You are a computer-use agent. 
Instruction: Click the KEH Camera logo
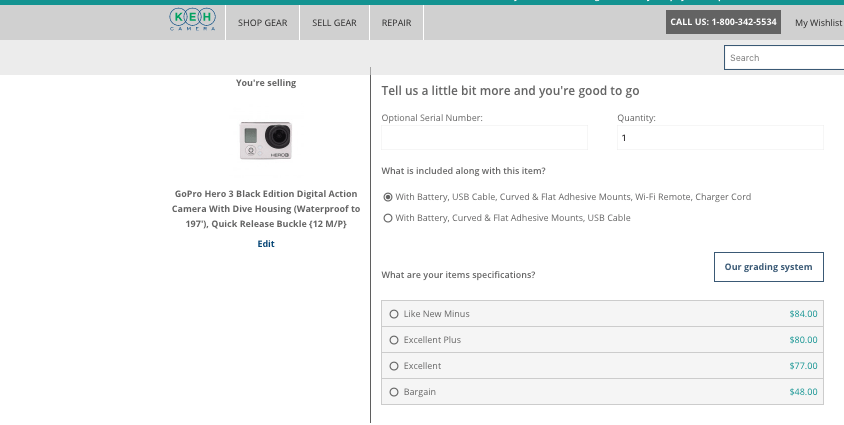(x=193, y=19)
